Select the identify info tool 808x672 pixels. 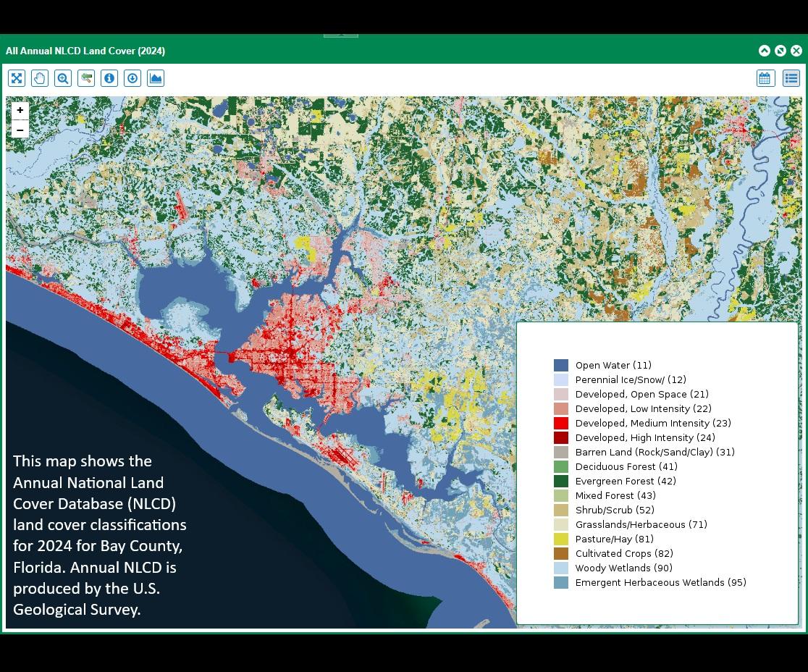[109, 78]
